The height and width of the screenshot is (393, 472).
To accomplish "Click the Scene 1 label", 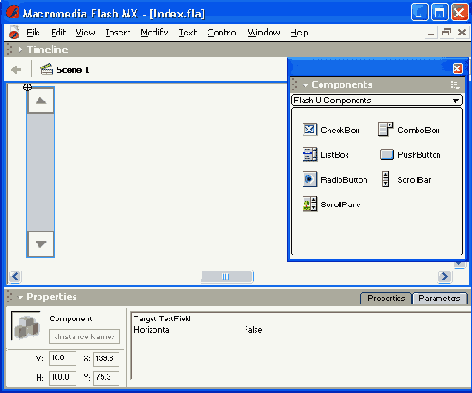I will [x=73, y=70].
